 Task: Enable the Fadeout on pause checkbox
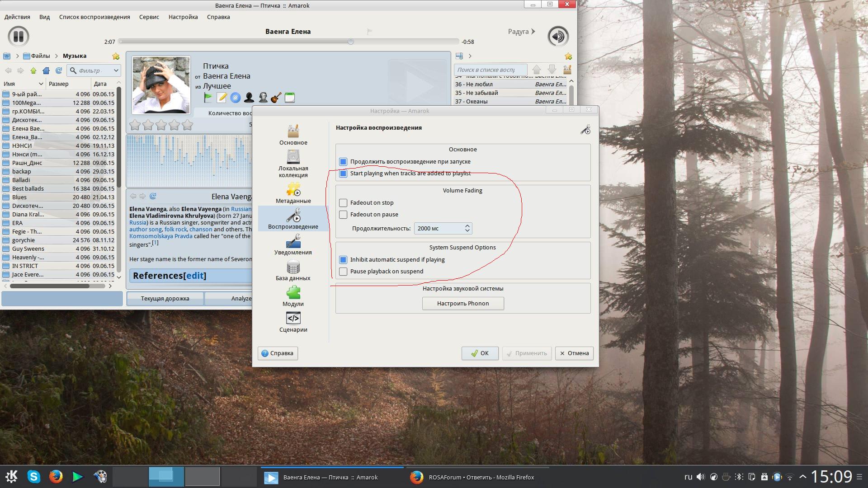click(x=343, y=215)
